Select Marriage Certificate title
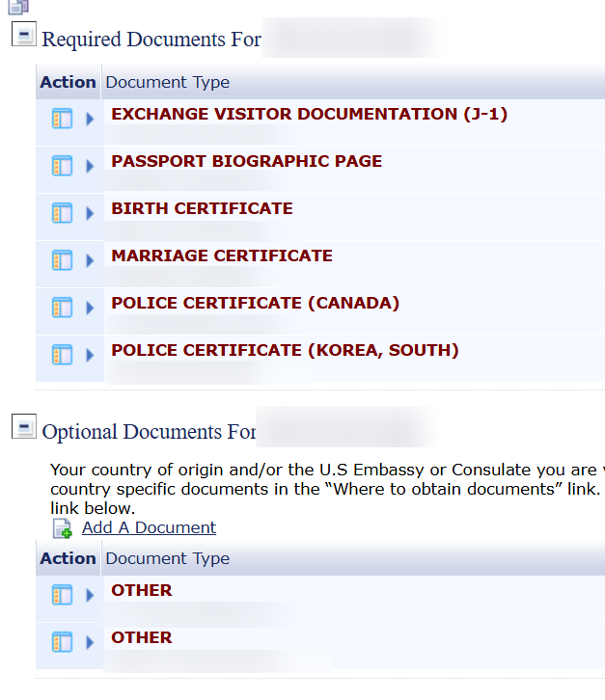The height and width of the screenshot is (700, 605). click(222, 256)
